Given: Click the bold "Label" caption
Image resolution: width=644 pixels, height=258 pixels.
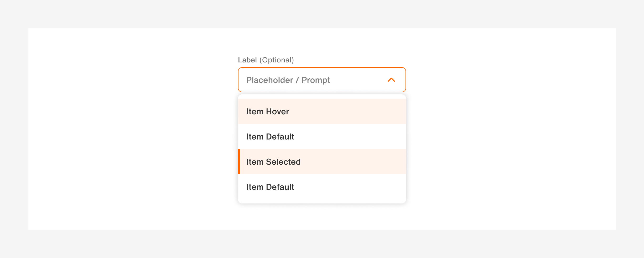Looking at the screenshot, I should (247, 60).
